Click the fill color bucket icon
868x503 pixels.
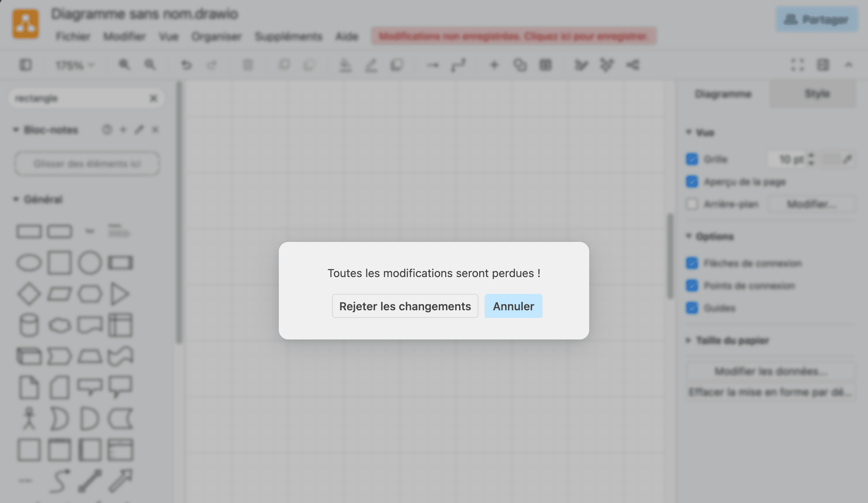(345, 65)
